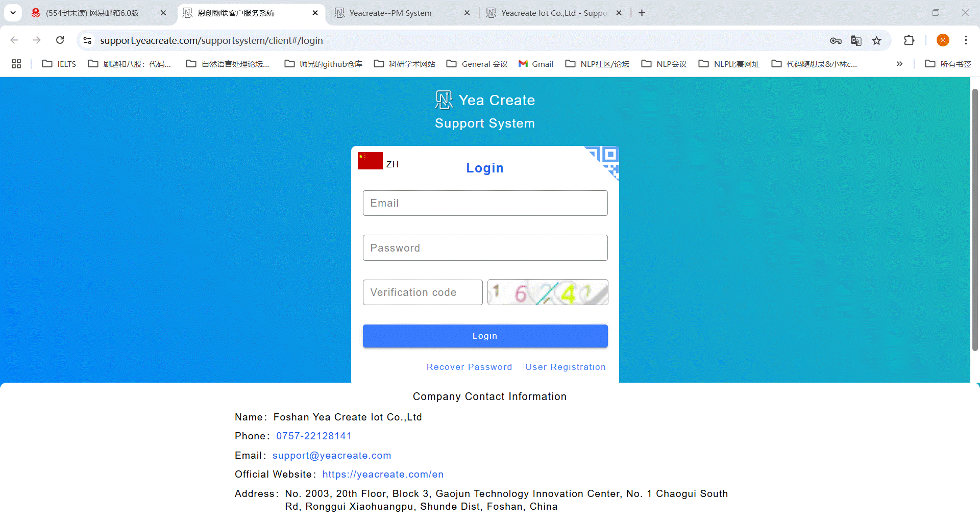Switch to the 网易邮箱6.0版 tab

(x=92, y=13)
